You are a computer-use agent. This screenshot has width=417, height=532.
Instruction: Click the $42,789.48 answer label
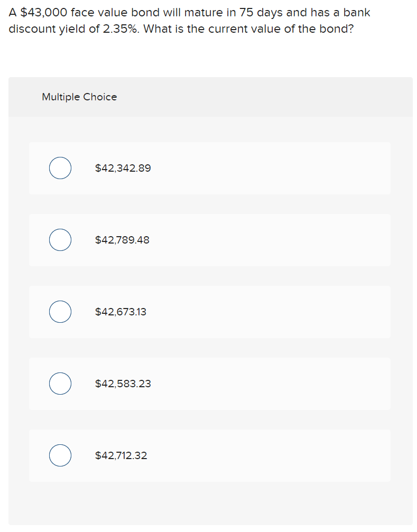tap(122, 240)
